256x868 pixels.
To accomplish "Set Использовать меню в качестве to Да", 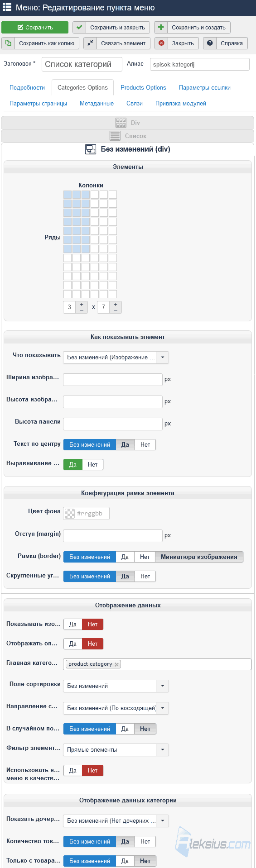I will coord(73,771).
